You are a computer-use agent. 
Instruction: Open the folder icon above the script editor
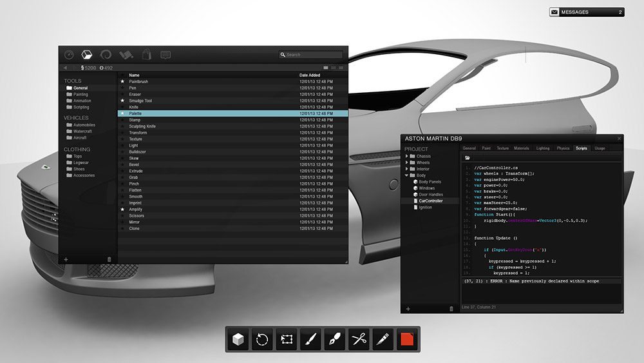[x=468, y=157]
